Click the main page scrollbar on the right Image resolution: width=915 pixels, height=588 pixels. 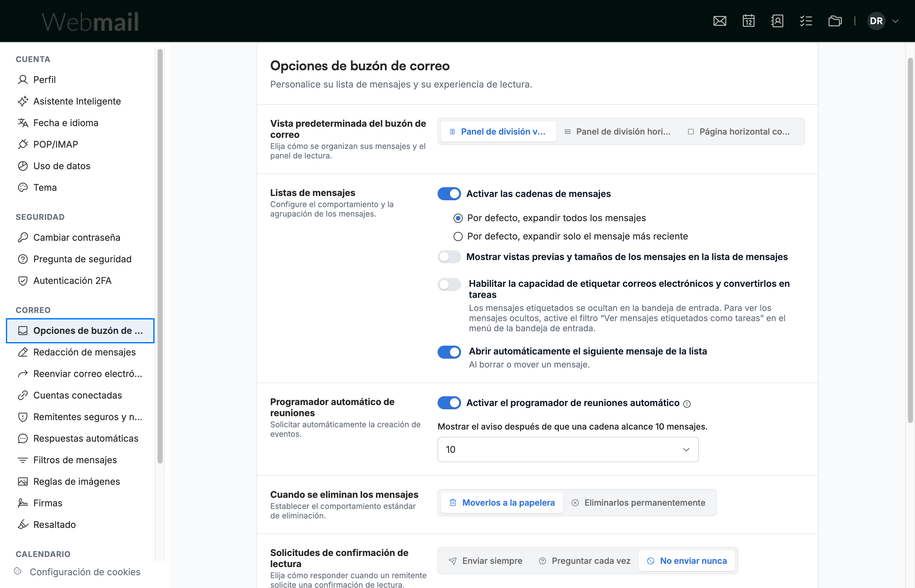[910, 240]
